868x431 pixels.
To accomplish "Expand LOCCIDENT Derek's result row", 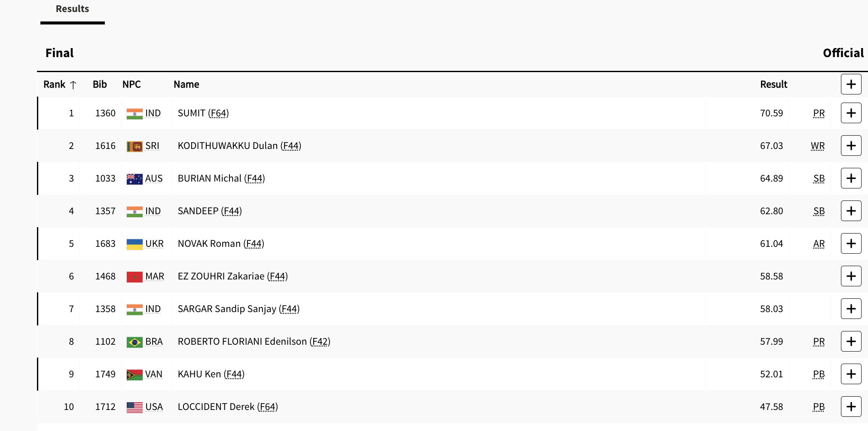I will [x=851, y=407].
